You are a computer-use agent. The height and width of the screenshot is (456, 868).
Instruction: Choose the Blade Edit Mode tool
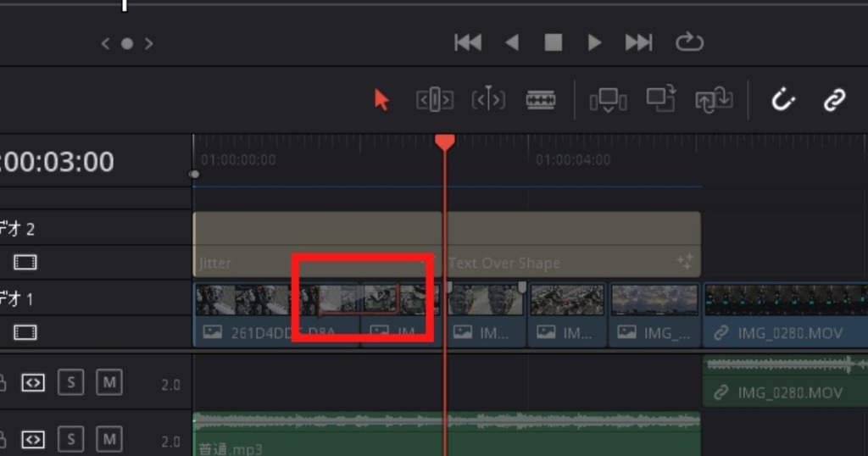(x=540, y=100)
